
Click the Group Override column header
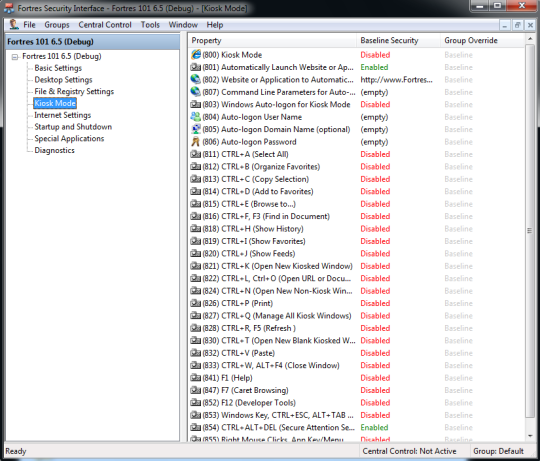482,40
